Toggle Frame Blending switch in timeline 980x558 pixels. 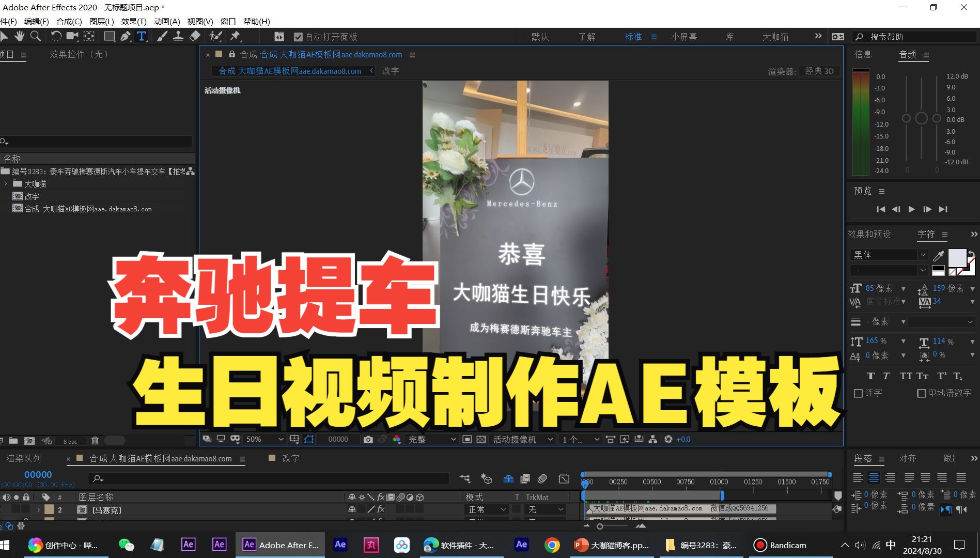(x=525, y=479)
